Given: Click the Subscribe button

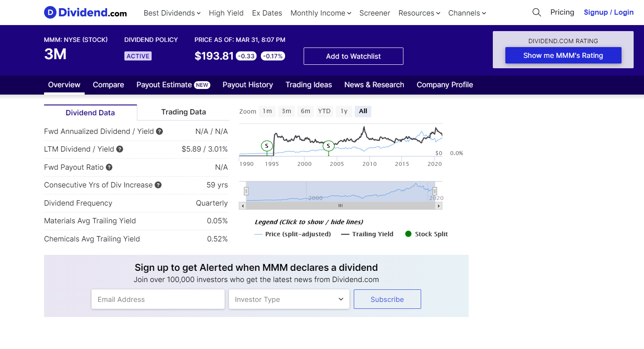Looking at the screenshot, I should click(387, 299).
